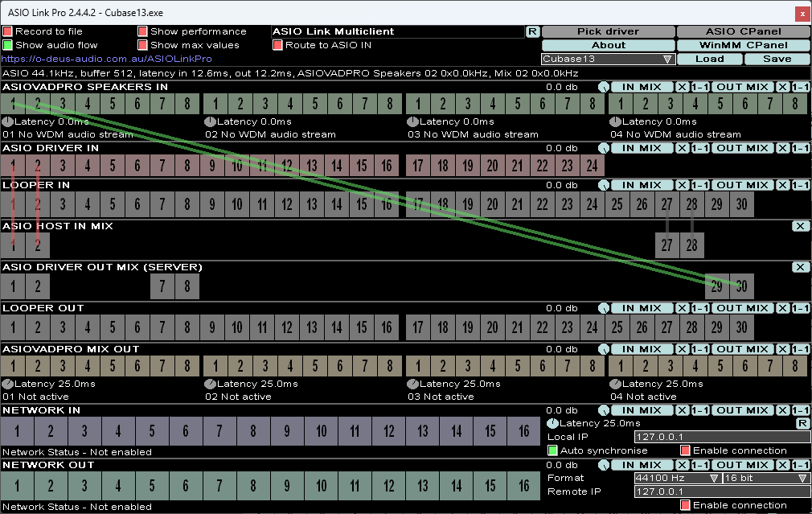This screenshot has height=514, width=812.
Task: Toggle Route to ASIO IN checkbox
Action: pos(277,45)
